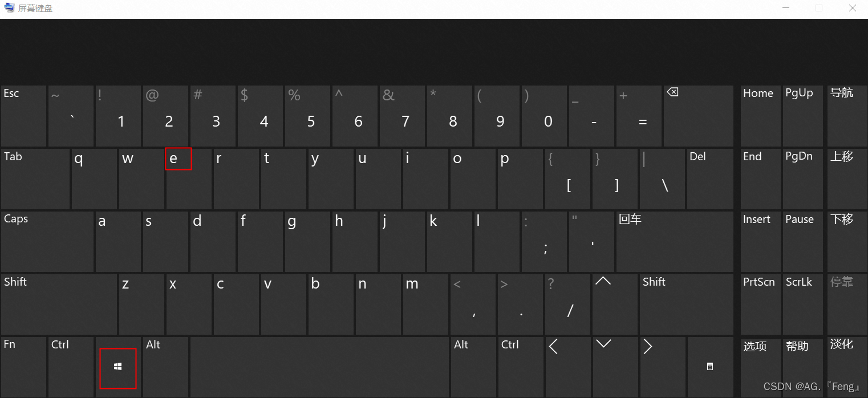The height and width of the screenshot is (398, 868).
Task: Click the letter e key
Action: [x=189, y=178]
